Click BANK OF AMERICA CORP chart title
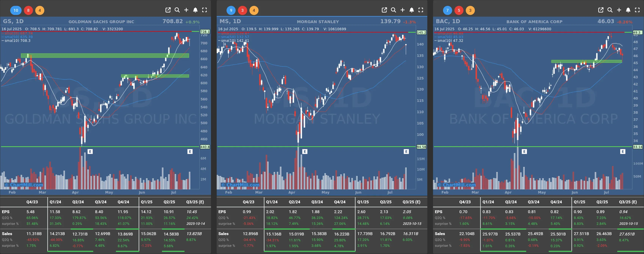The width and height of the screenshot is (644, 254). click(535, 22)
